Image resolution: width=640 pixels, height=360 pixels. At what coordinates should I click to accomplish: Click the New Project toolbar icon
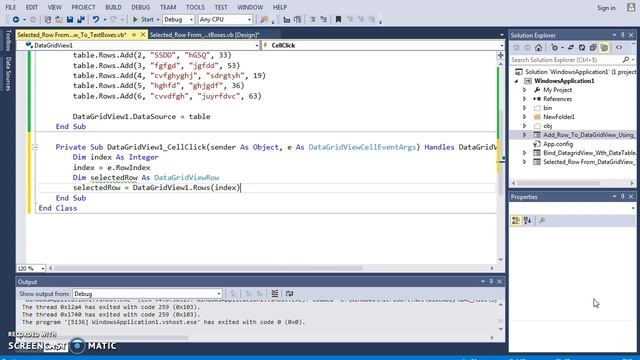48,19
